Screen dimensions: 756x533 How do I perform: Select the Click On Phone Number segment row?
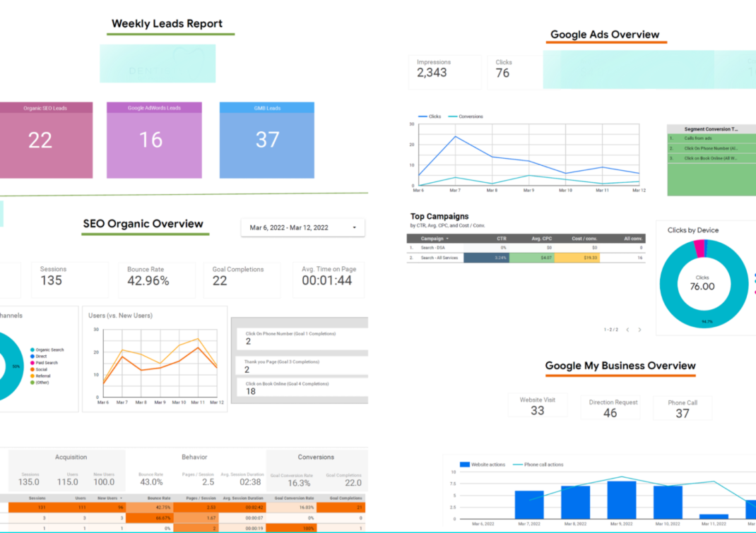point(711,148)
